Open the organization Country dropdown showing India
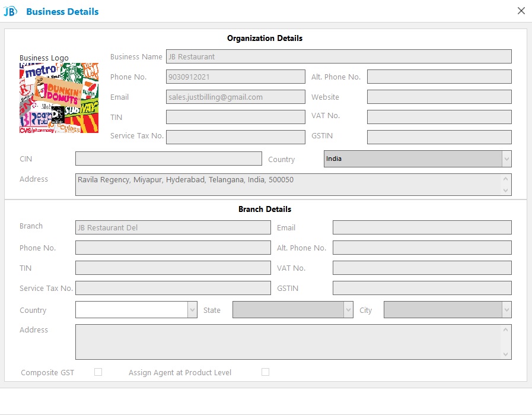This screenshot has height=415, width=532. point(418,159)
